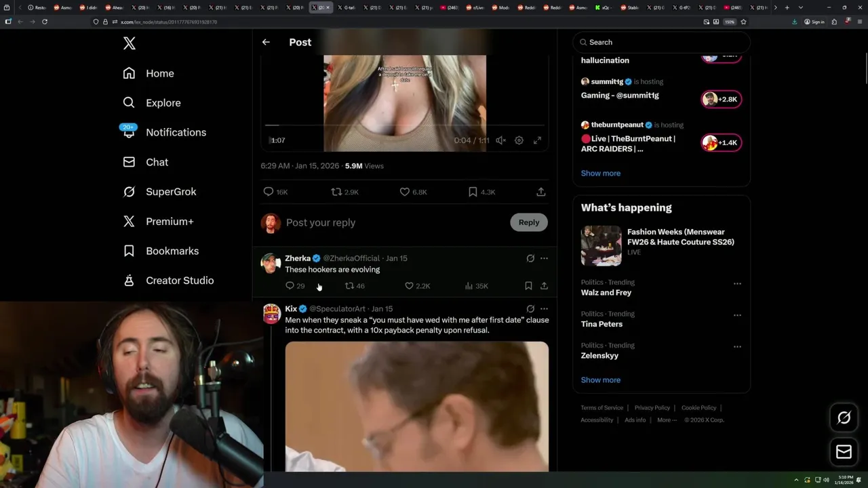Open Chat in the sidebar
868x488 pixels.
tap(145, 162)
